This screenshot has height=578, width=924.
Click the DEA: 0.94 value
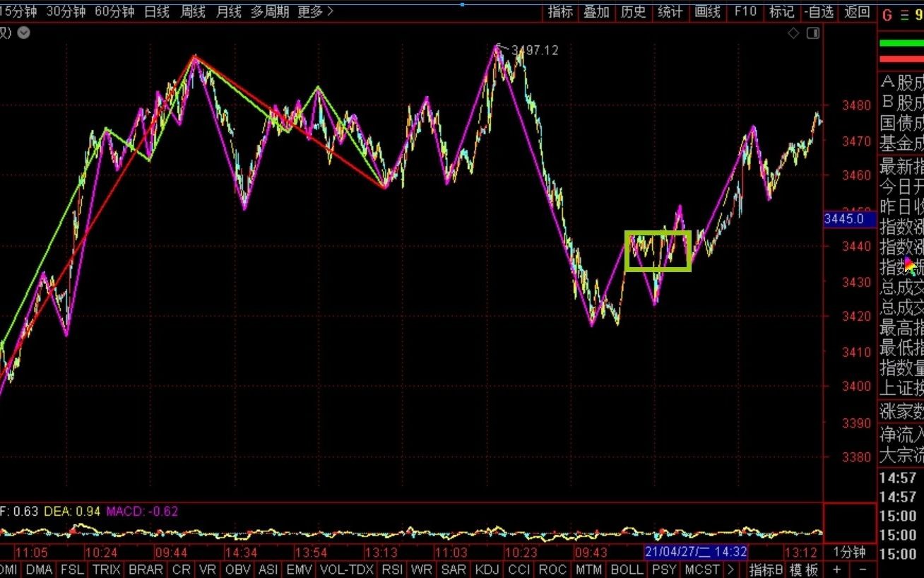73,511
